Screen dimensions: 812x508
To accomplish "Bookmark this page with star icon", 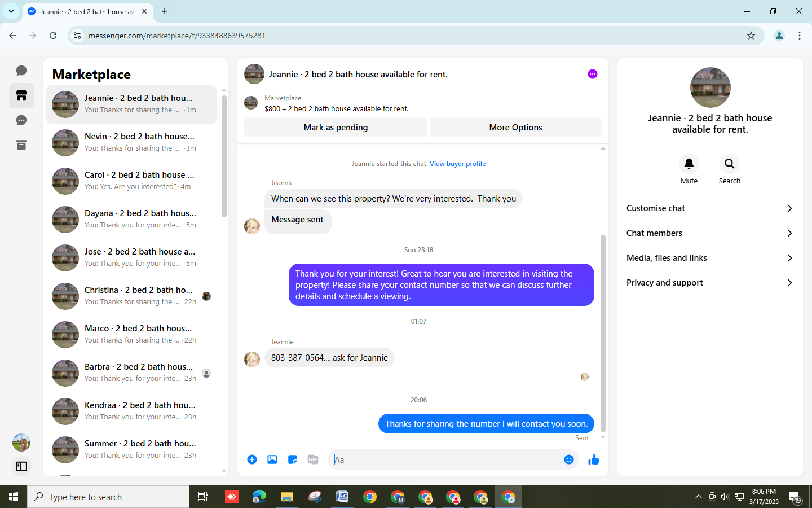I will coord(751,36).
